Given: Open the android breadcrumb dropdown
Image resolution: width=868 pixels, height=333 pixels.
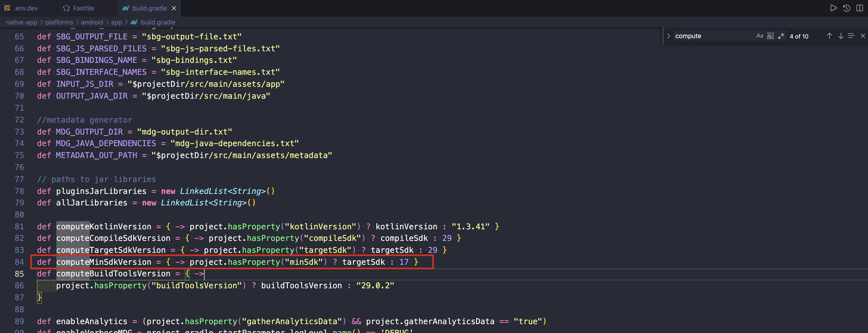Looking at the screenshot, I should pyautogui.click(x=92, y=22).
